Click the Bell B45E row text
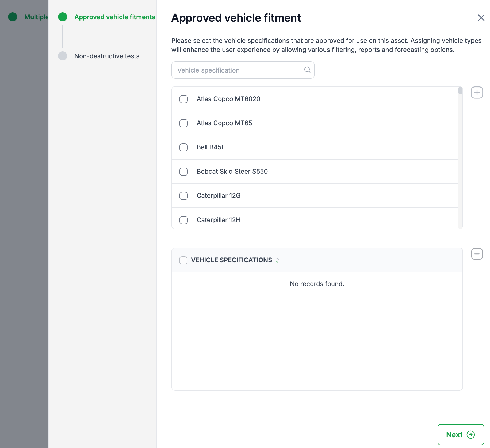This screenshot has height=448, width=490. tap(211, 147)
